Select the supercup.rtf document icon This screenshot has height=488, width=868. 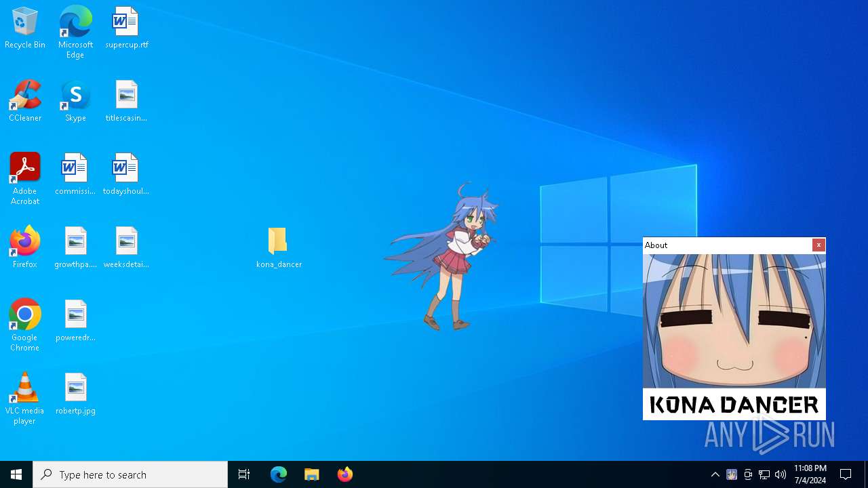[126, 28]
